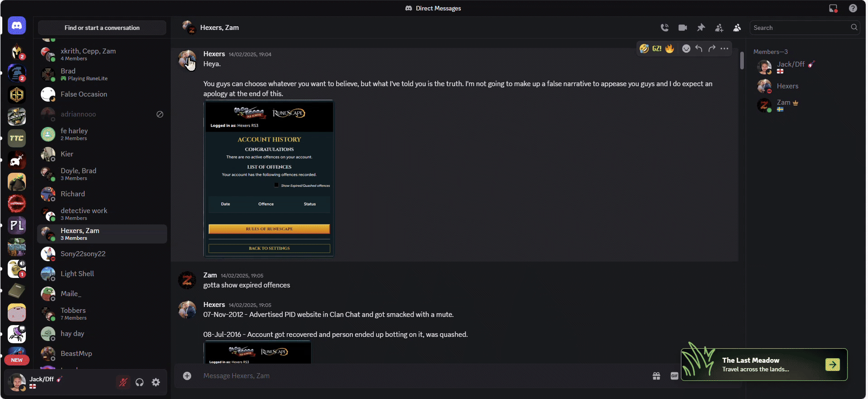This screenshot has height=399, width=868.
Task: Click Zam in the members list
Action: (805, 105)
